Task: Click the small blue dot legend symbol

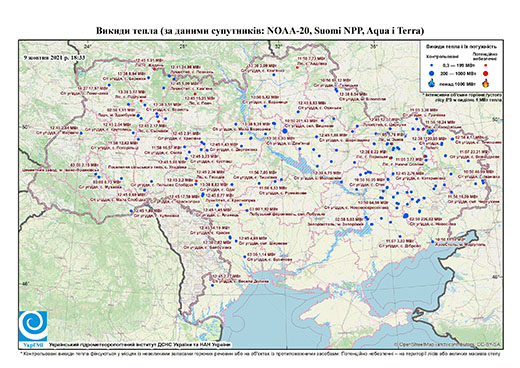Action: (432, 65)
